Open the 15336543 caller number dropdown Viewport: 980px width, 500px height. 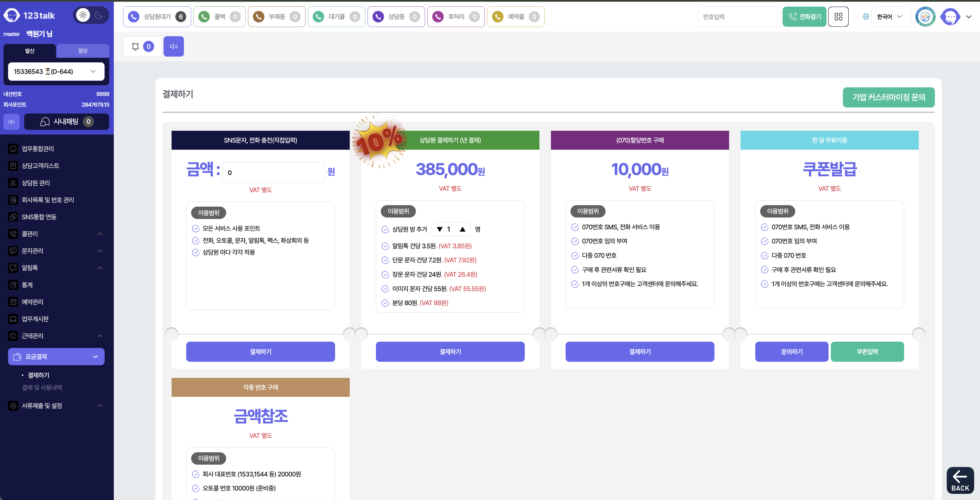56,72
